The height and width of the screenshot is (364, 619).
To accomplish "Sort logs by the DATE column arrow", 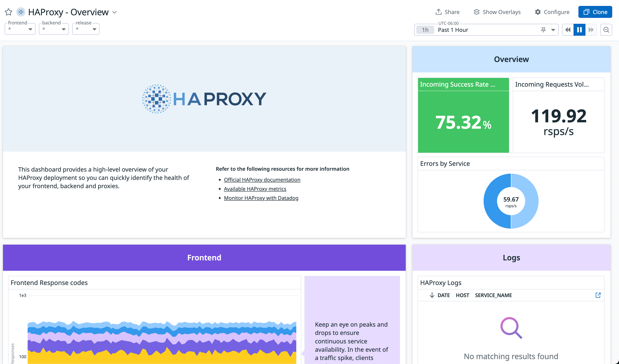I will (x=432, y=295).
